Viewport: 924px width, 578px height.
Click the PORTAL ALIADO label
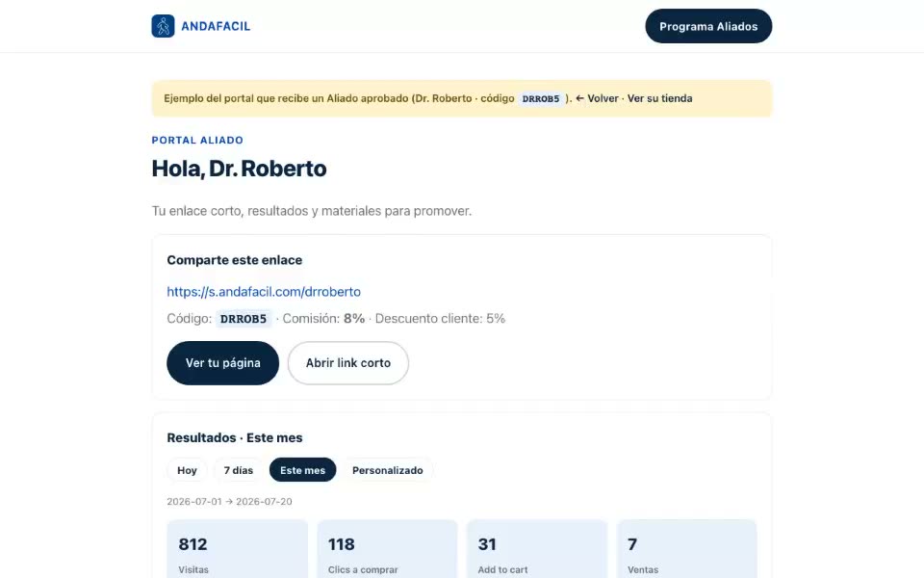coord(197,140)
